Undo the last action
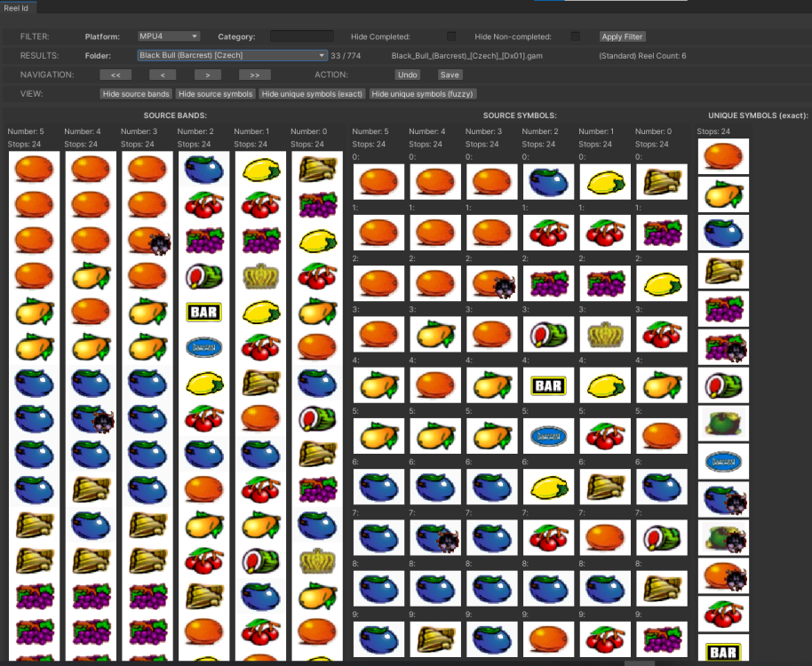This screenshot has width=812, height=666. [407, 75]
